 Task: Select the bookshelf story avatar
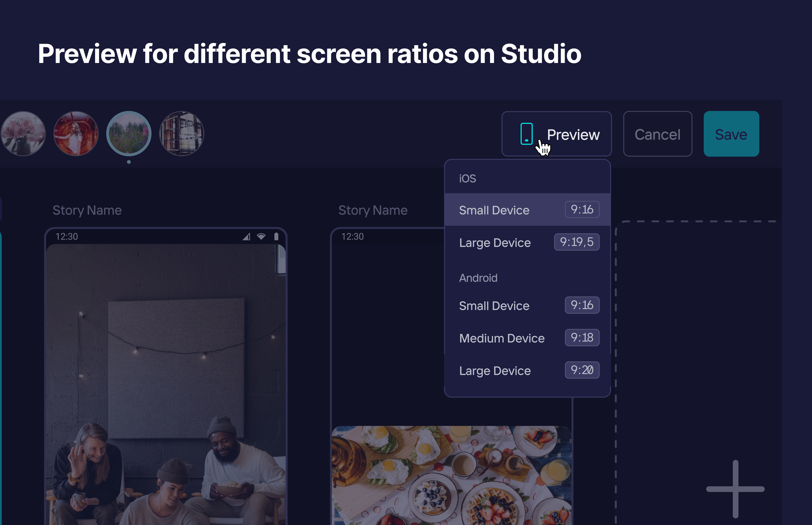click(x=182, y=134)
